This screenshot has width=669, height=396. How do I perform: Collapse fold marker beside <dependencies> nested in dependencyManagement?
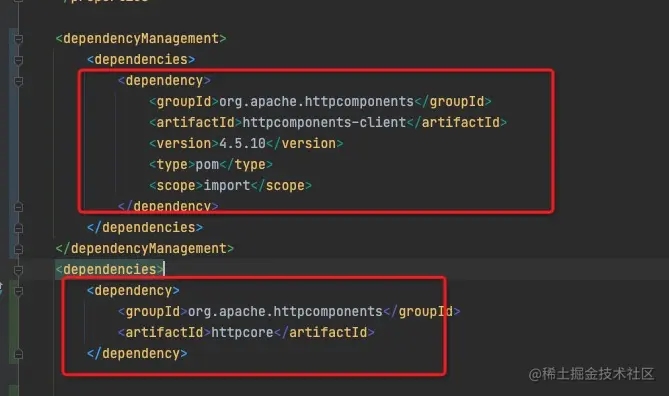click(x=18, y=60)
